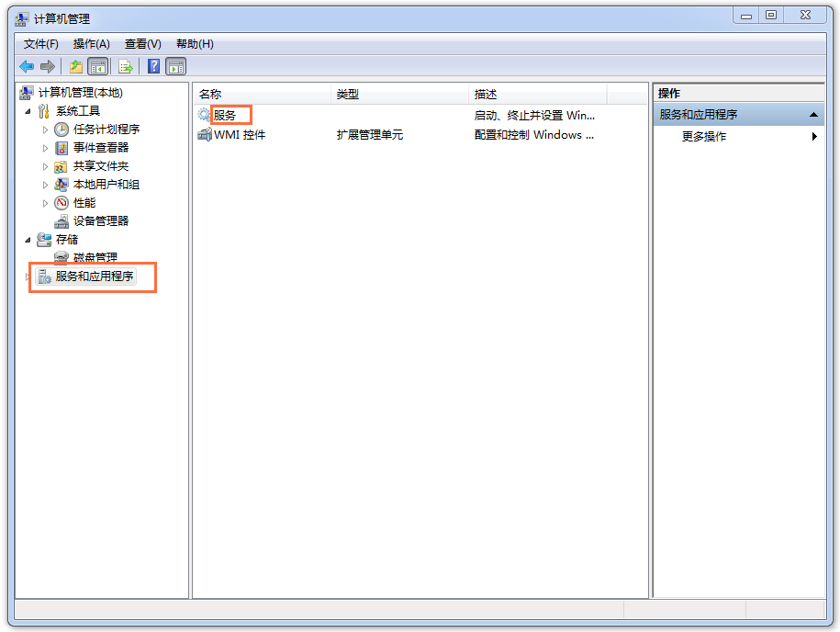Screen dimensions: 840x632
Task: Click the Export List toolbar icon
Action: 126,66
